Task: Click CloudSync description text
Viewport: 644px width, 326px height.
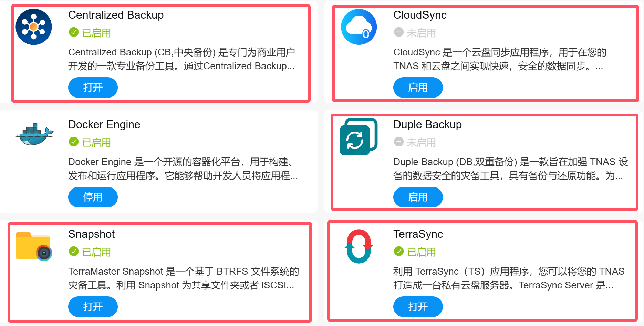Action: pyautogui.click(x=500, y=59)
